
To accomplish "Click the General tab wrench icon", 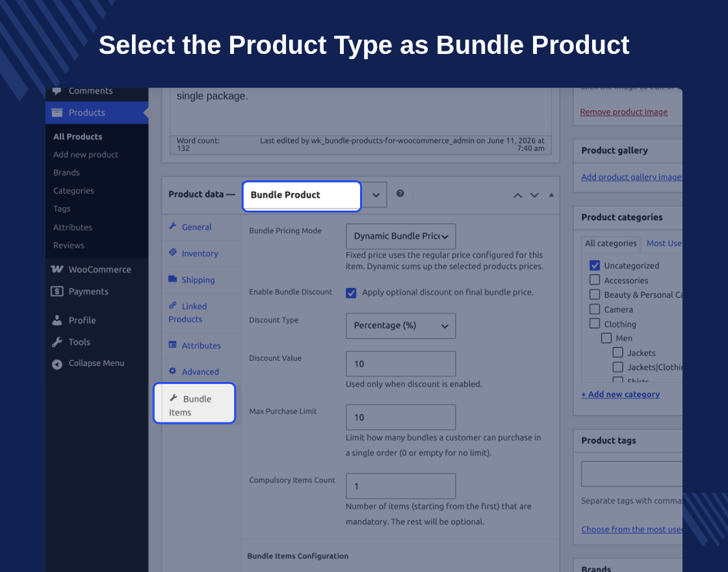I will tap(173, 226).
